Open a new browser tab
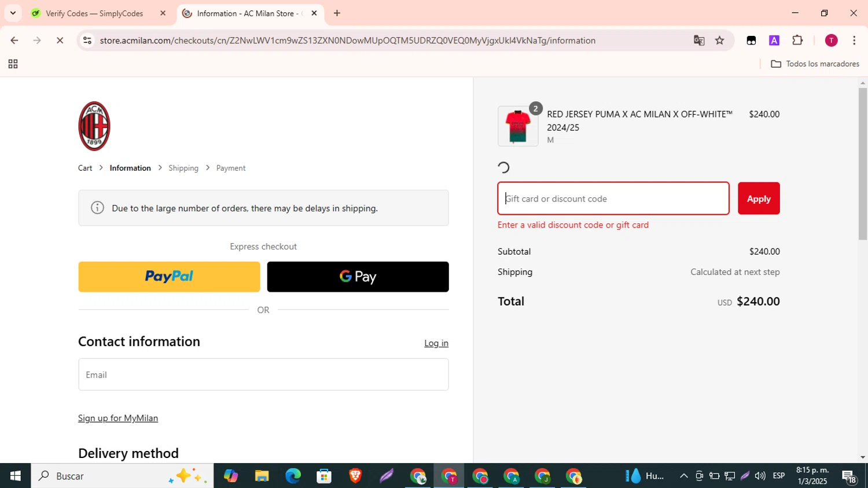The image size is (868, 488). click(337, 13)
